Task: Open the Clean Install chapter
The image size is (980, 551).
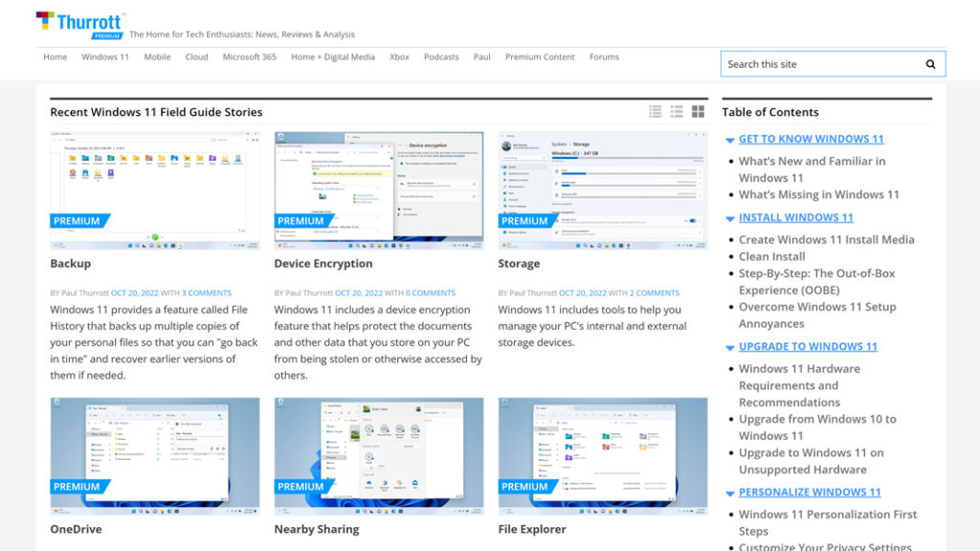Action: click(772, 256)
